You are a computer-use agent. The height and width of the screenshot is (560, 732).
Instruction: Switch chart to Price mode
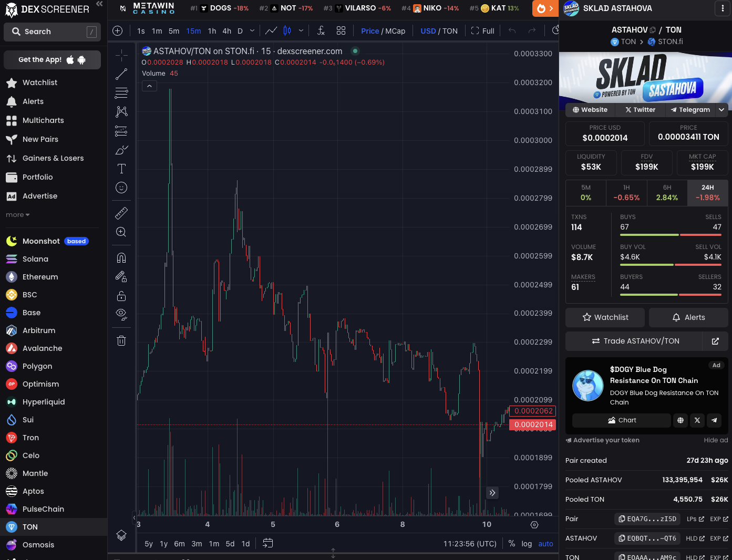tap(370, 31)
